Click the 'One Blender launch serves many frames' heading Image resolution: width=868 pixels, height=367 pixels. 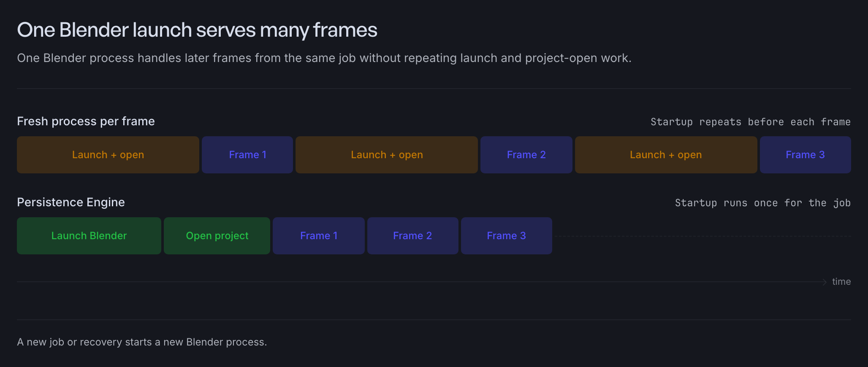click(x=197, y=30)
